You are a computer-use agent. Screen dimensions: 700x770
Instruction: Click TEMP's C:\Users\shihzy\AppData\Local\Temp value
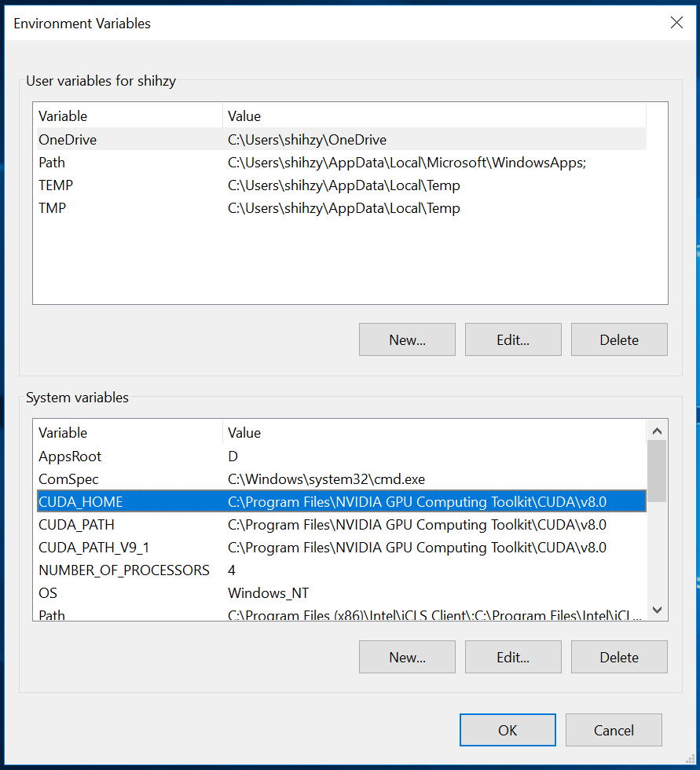point(343,185)
